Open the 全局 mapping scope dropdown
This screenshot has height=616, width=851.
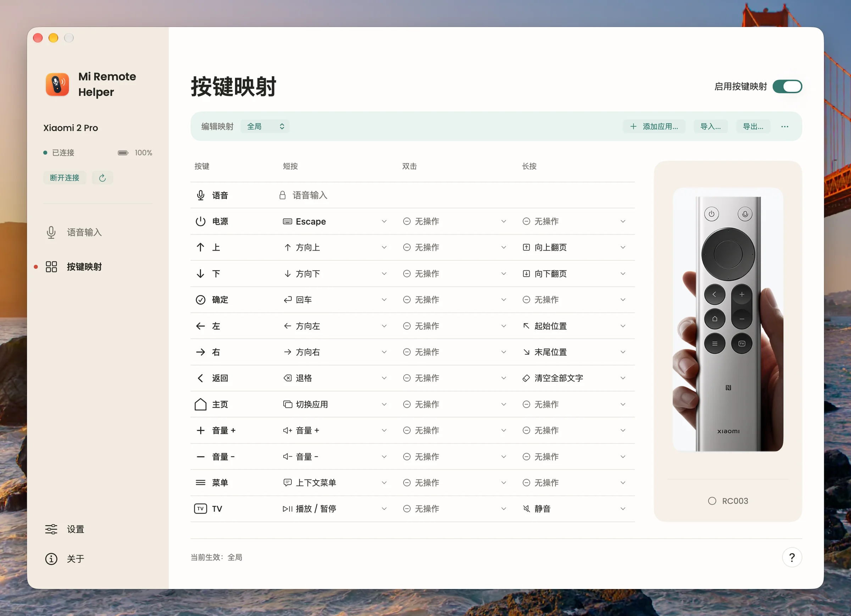coord(265,127)
